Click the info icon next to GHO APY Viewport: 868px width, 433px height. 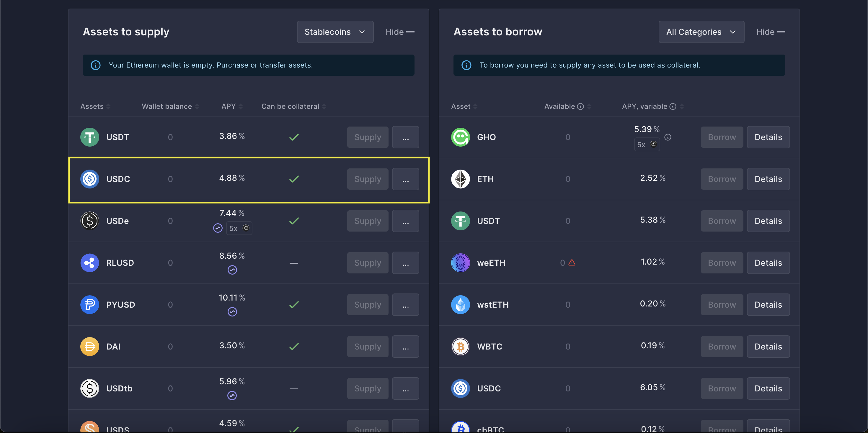(668, 137)
